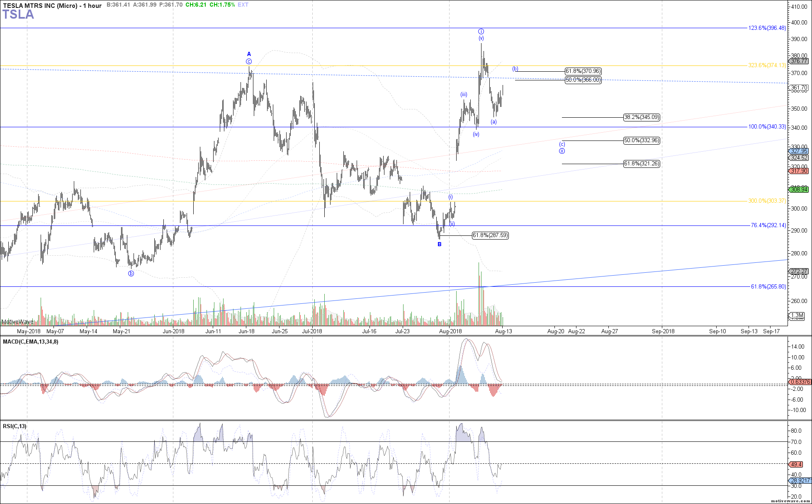Click the boxed '61.8%(287.59)' label near wave B
This screenshot has height=504, width=812.
(x=490, y=235)
